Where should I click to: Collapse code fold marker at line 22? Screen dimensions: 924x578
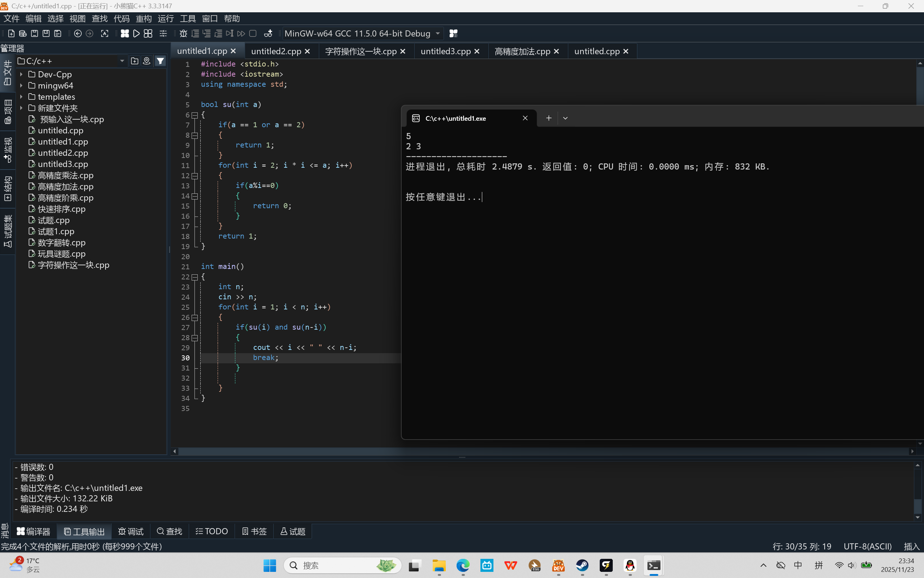[x=194, y=277]
